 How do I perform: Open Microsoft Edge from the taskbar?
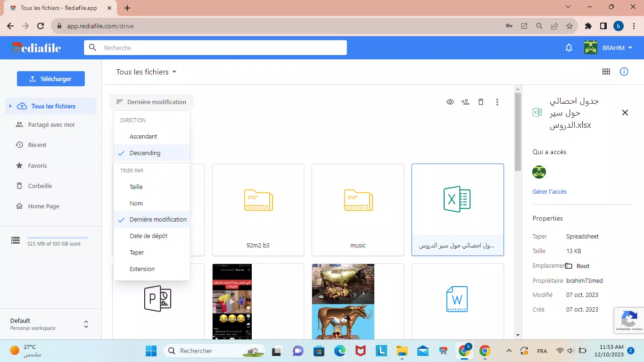tap(339, 351)
